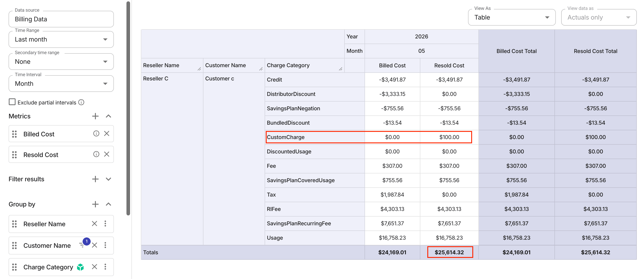The width and height of the screenshot is (644, 279).
Task: Click the year 2026 header cell
Action: (421, 36)
